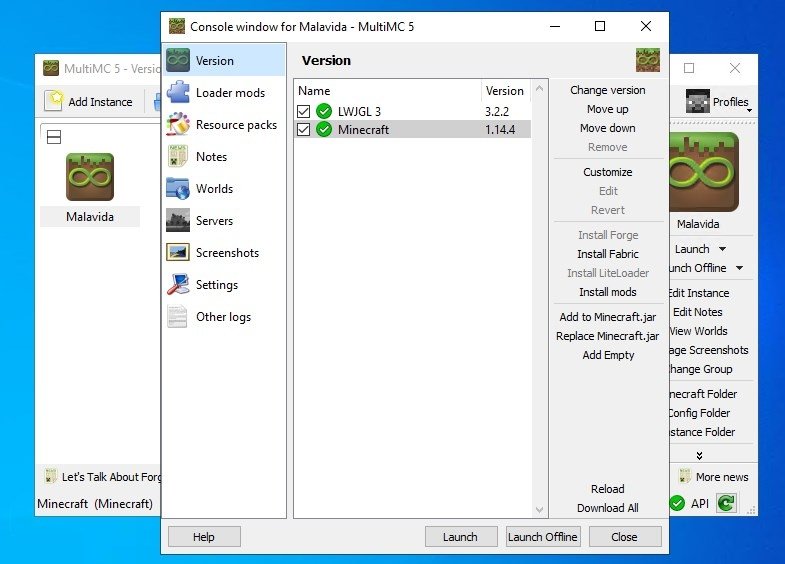785x564 pixels.
Task: Select Malavida instance in main window
Action: 90,189
